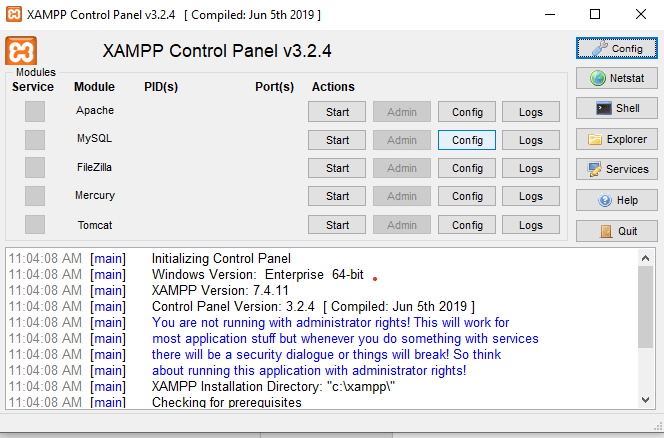Open Mercury Logs menu
This screenshot has height=438, width=664.
point(531,196)
